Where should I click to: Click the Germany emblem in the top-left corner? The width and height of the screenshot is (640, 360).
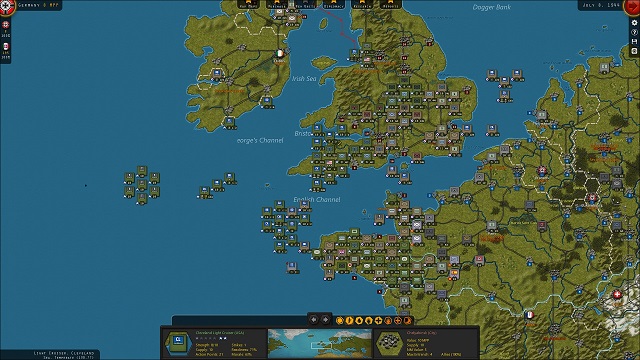[x=7, y=7]
